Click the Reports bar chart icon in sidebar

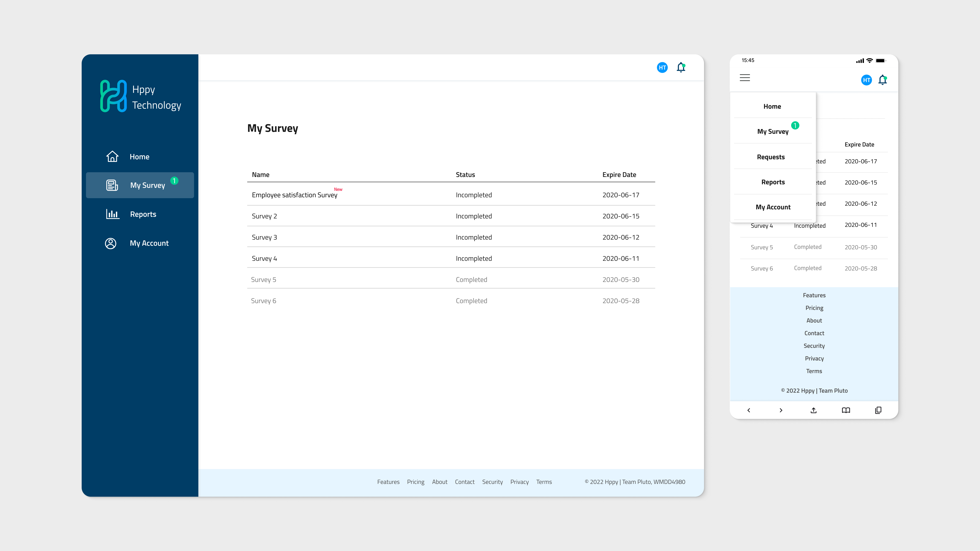(113, 214)
